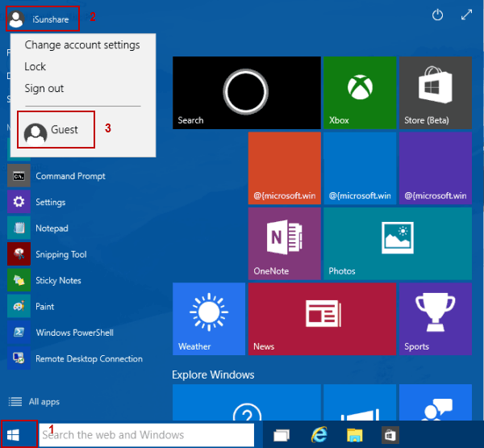This screenshot has width=484, height=448.
Task: Open Internet Explorer from the taskbar
Action: tap(318, 435)
